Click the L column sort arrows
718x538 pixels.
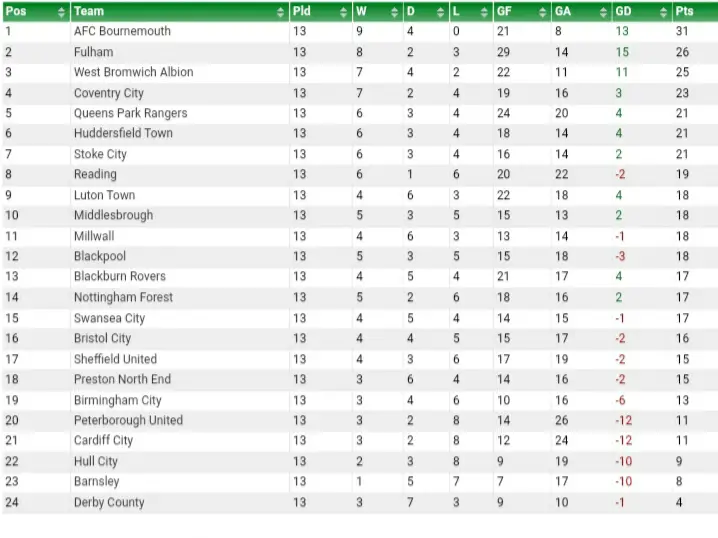[484, 12]
